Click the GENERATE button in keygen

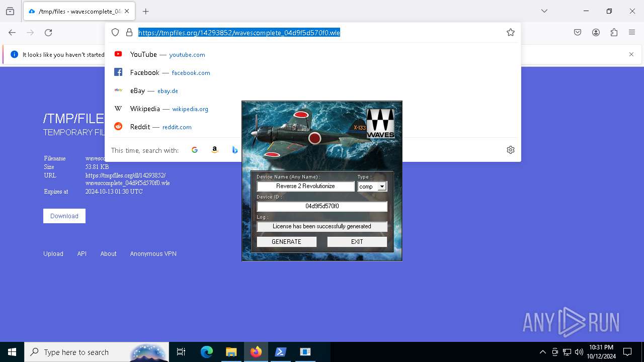(286, 242)
